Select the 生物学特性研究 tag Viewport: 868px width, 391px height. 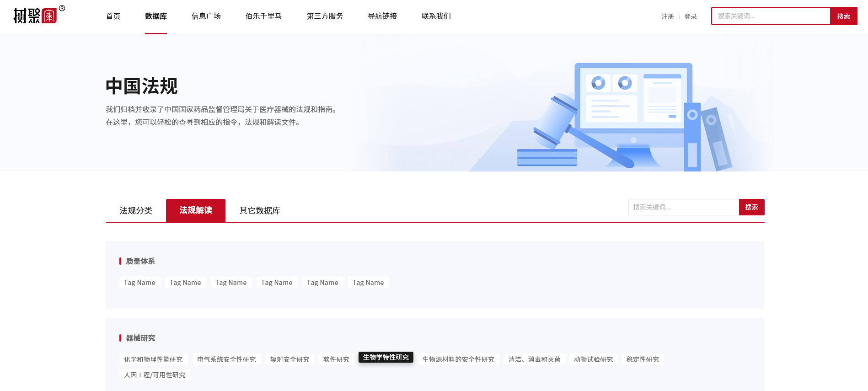pyautogui.click(x=386, y=357)
